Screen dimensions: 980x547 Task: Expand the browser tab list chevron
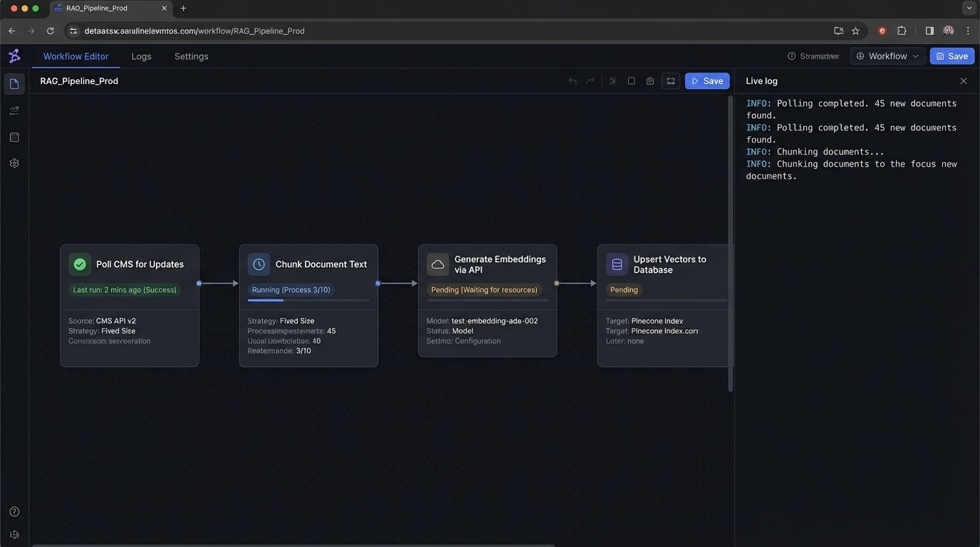click(969, 8)
